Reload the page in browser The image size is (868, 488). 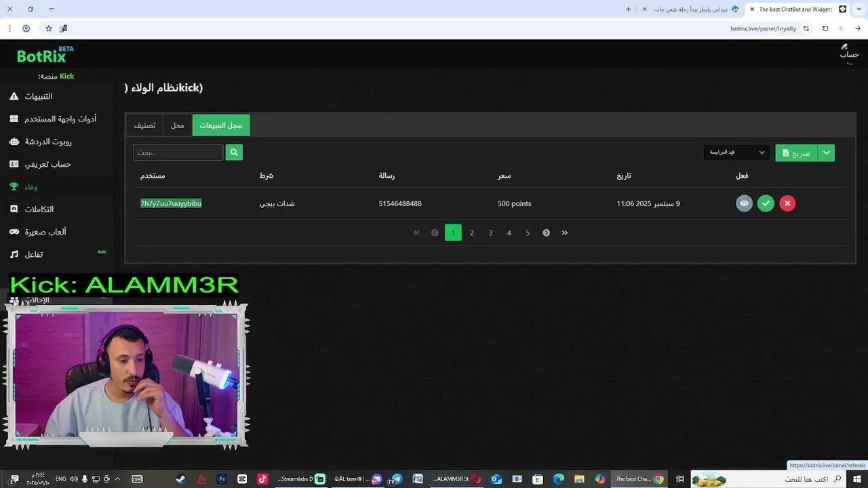click(x=825, y=28)
